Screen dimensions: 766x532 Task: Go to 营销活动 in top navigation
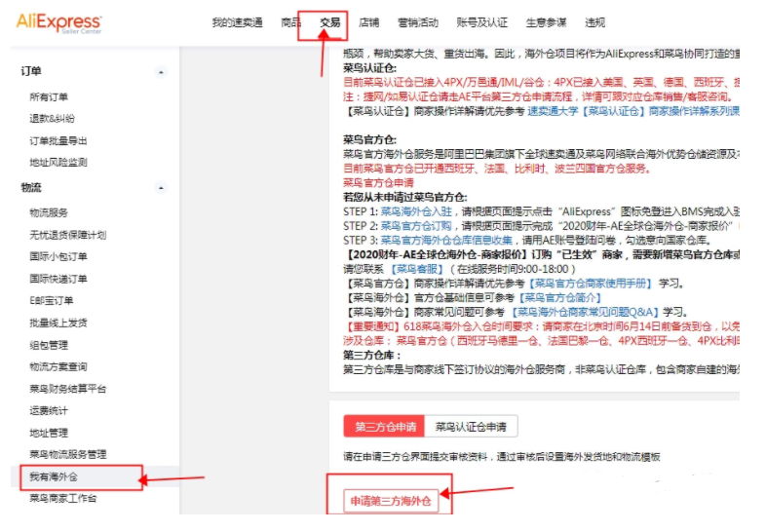point(417,22)
